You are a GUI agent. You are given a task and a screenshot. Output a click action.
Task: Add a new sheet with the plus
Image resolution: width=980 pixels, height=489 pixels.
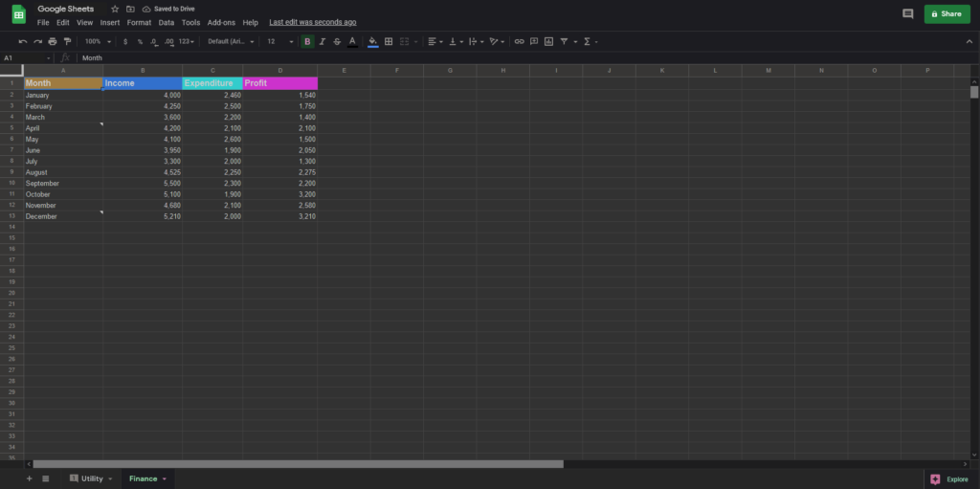click(29, 478)
